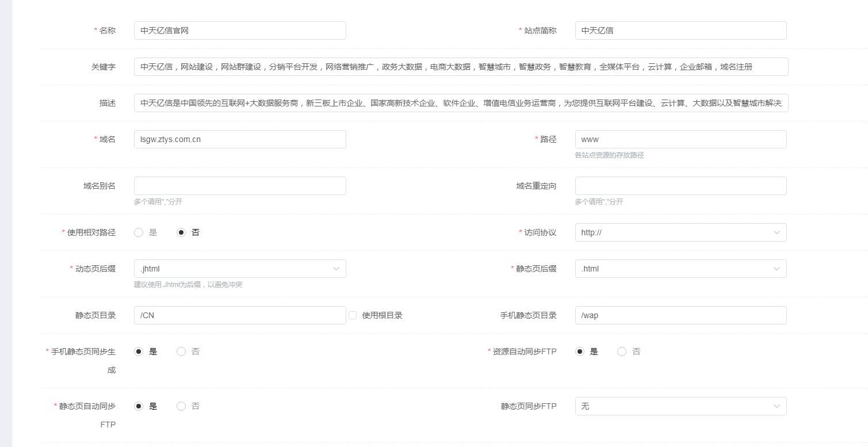
Task: Select 是 for 资源自动同步FTP
Action: 580,352
